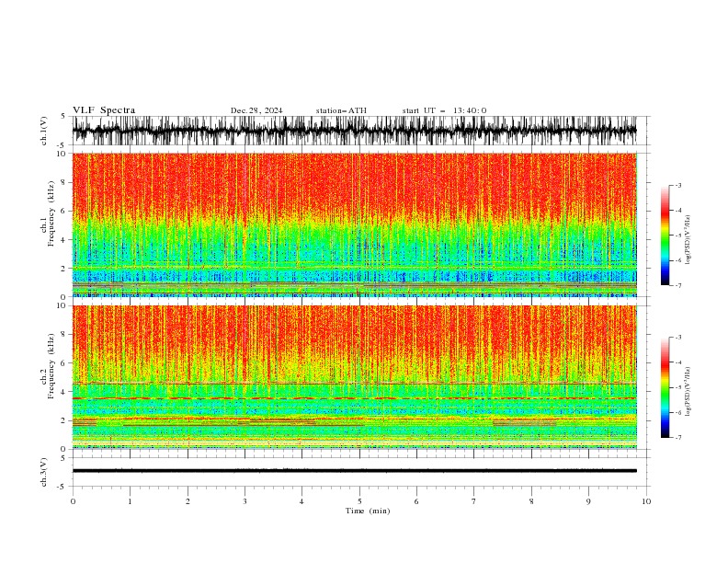Click time axis tick label "8"
This screenshot has height=563, width=728.
tap(531, 501)
